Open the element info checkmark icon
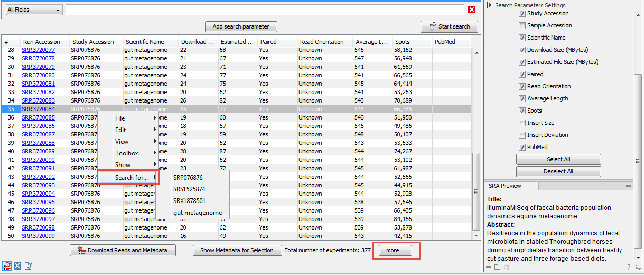The image size is (644, 275). coord(28,265)
